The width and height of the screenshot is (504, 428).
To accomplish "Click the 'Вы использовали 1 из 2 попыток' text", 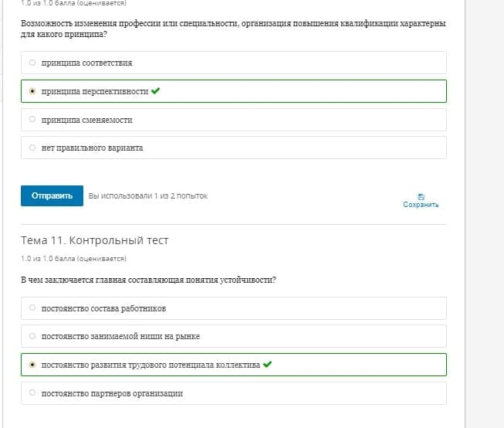I will 148,196.
